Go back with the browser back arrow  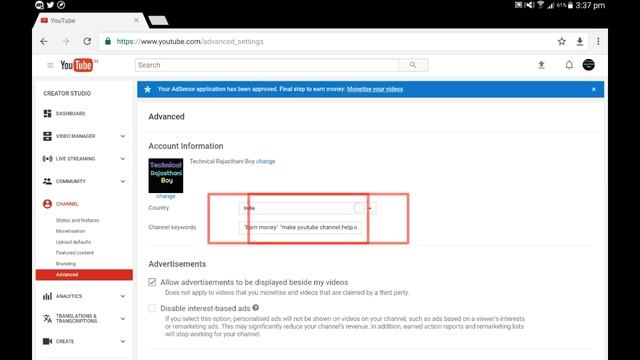pyautogui.click(x=44, y=41)
